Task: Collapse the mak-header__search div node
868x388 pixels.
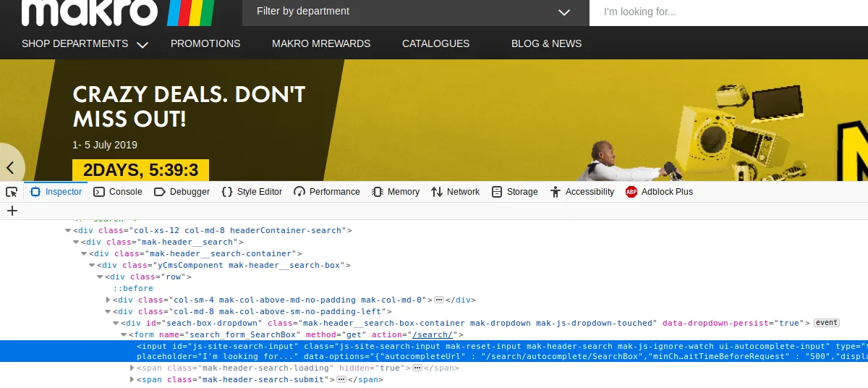Action: (76, 242)
